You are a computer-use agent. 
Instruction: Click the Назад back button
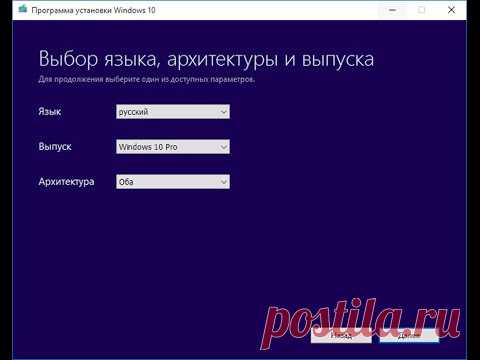tap(341, 335)
